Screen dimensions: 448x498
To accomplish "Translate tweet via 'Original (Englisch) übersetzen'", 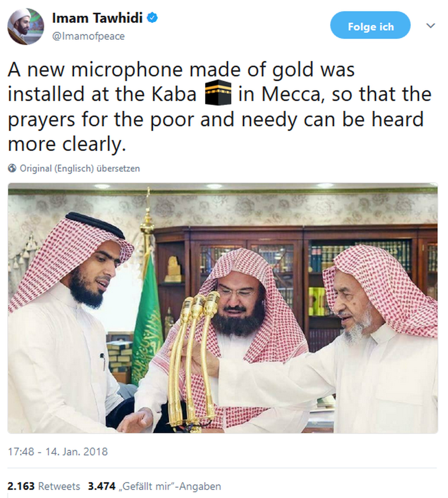I will click(x=80, y=169).
